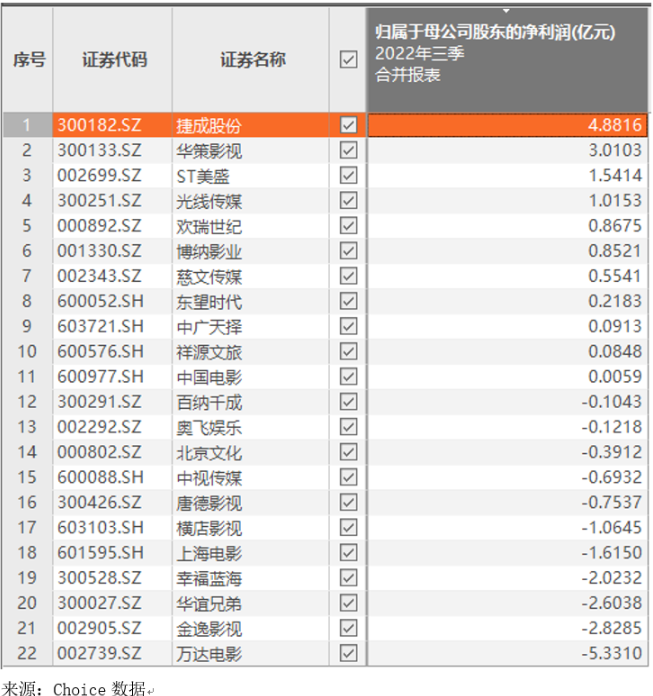Click the stock name 万达电影
The width and height of the screenshot is (653, 696).
pos(209,654)
